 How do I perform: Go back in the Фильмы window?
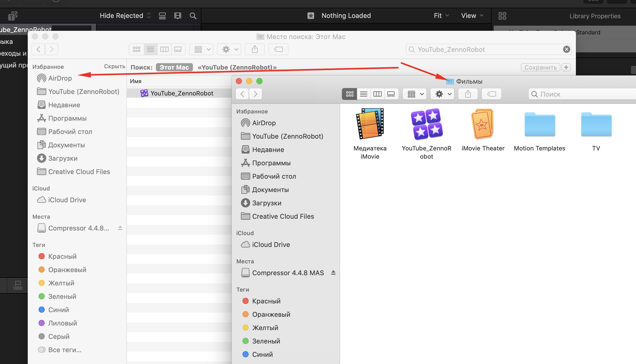click(x=242, y=94)
